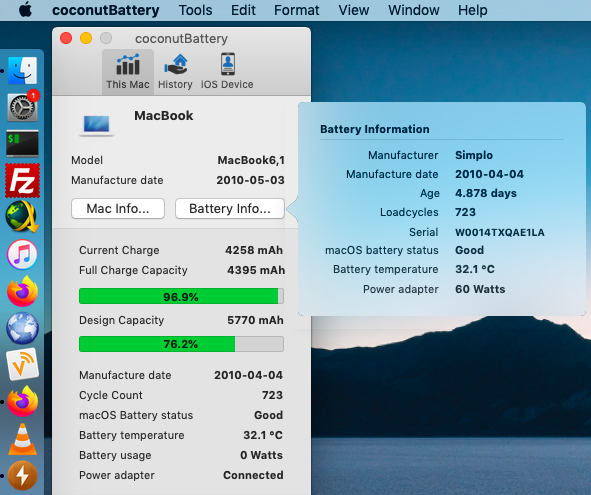Click the Simplo manufacturer value
The image size is (591, 495).
(474, 155)
